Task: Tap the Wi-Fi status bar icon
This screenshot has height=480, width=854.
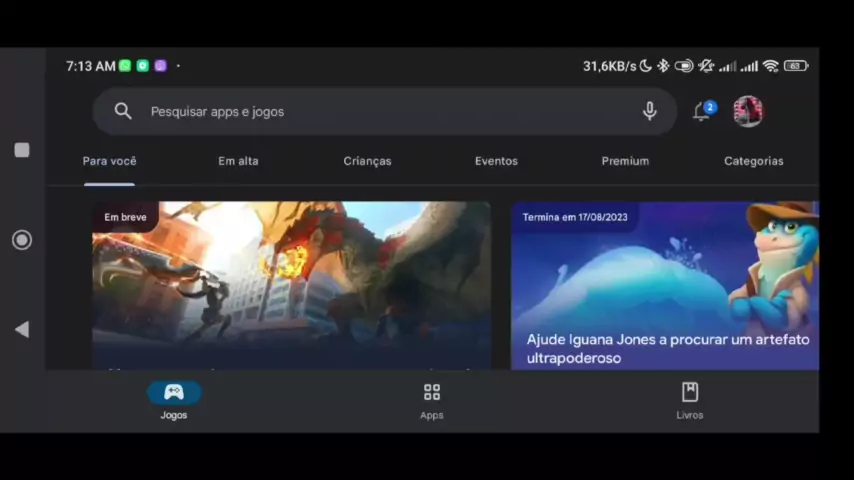Action: click(x=770, y=66)
